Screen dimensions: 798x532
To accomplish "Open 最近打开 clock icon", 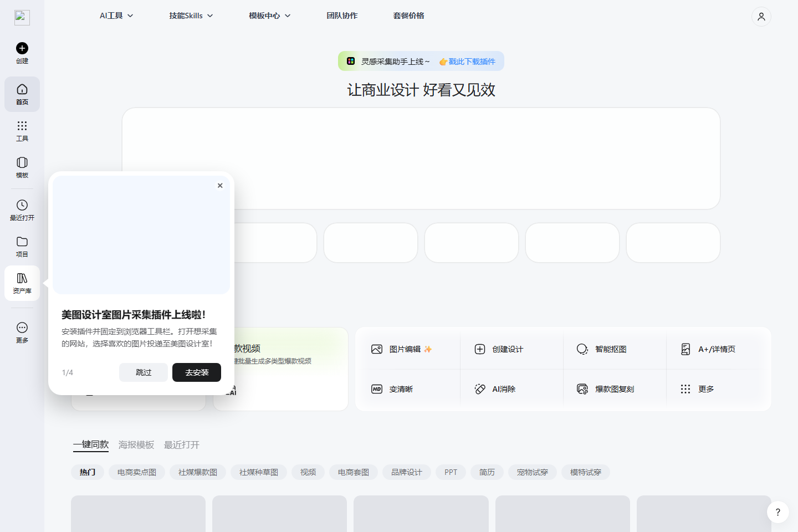I will 22,205.
